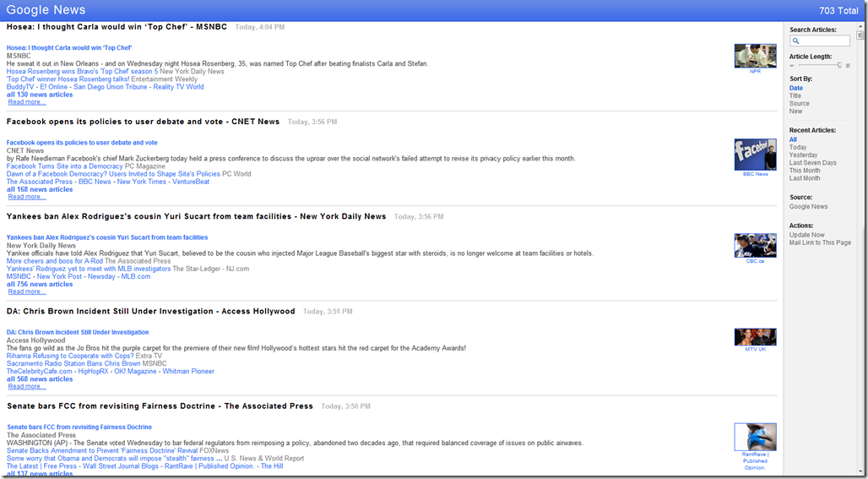Click Read more under Facebook article
This screenshot has width=868, height=479.
click(x=27, y=197)
